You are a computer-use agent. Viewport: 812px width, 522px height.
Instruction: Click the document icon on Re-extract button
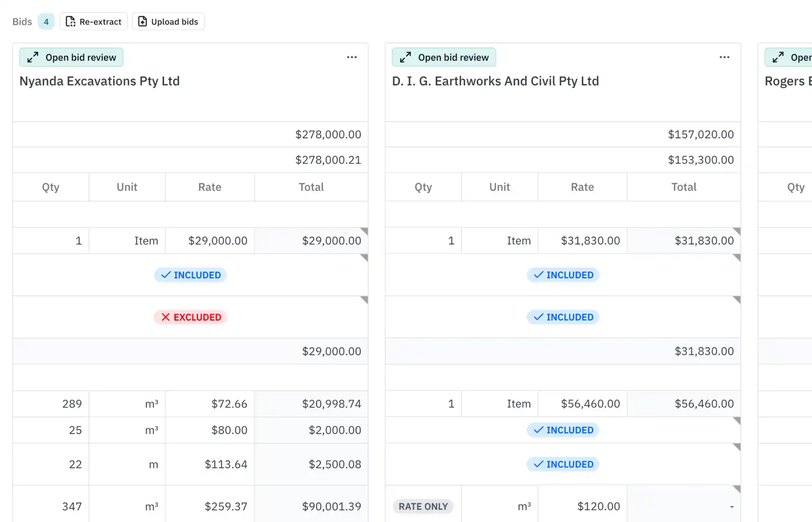click(x=71, y=21)
